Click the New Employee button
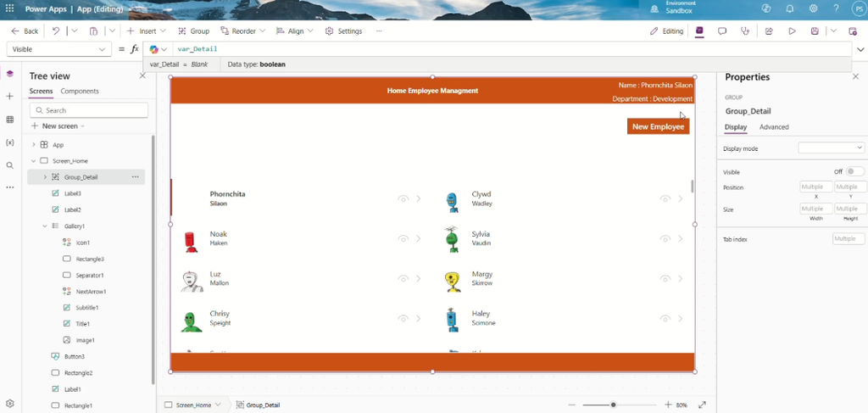Viewport: 868px width, 413px height. coord(658,126)
